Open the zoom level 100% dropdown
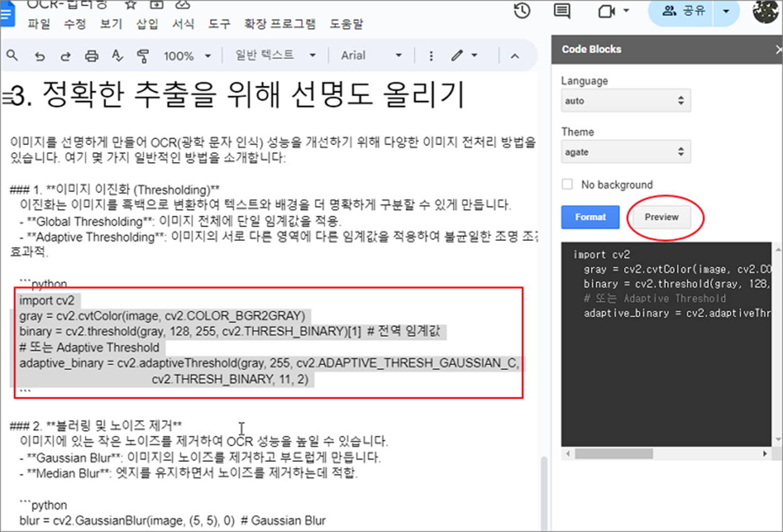The image size is (783, 532). (187, 56)
